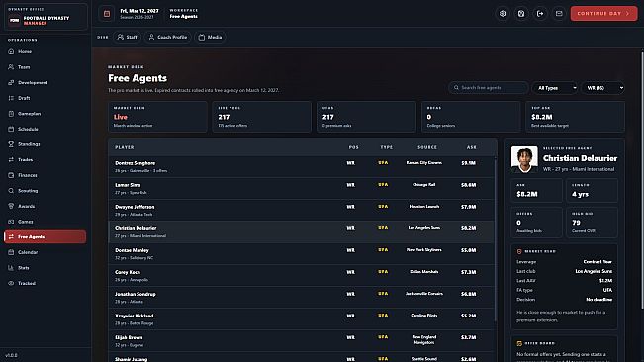Click the Football Dynasty Manager logo
The height and width of the screenshot is (362, 644).
click(x=15, y=20)
